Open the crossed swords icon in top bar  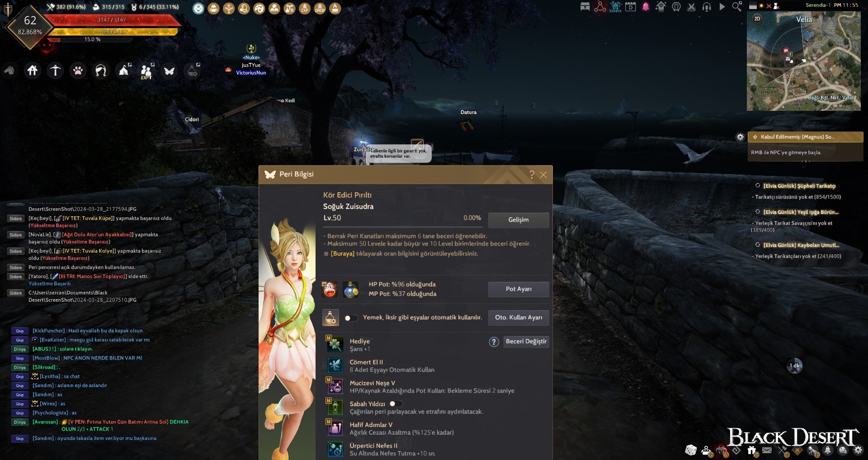coord(692,6)
